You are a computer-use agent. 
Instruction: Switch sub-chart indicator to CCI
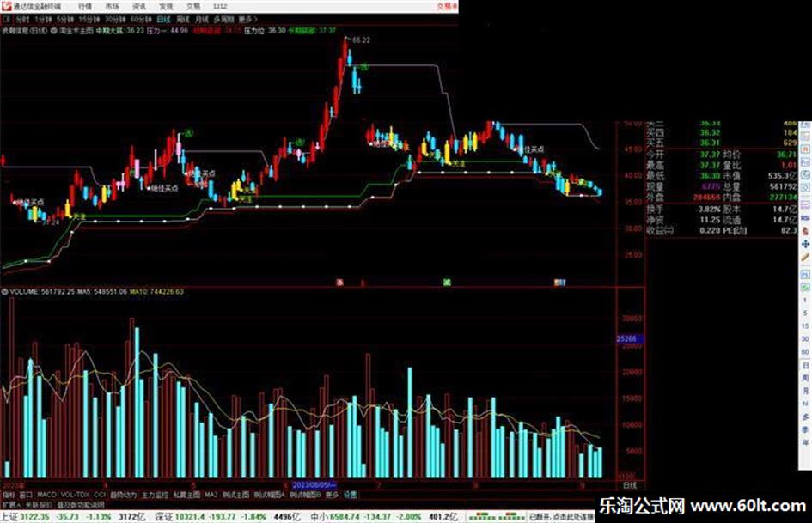(x=100, y=495)
